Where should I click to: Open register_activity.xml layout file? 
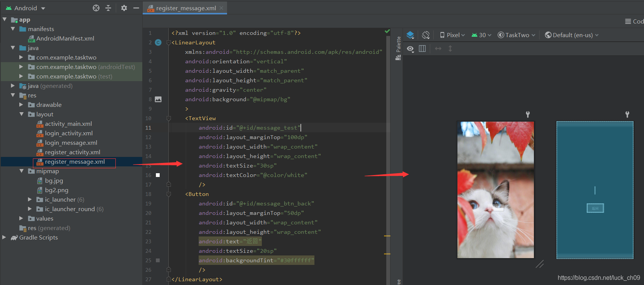[72, 152]
